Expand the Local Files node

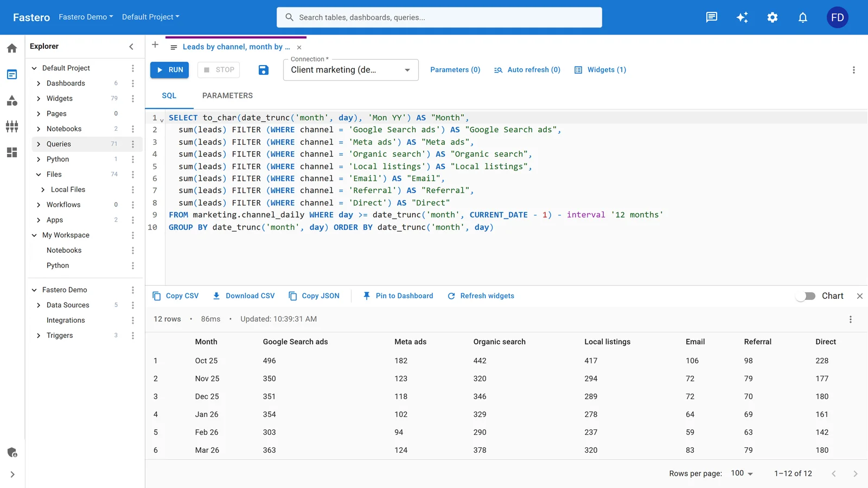pos(43,190)
